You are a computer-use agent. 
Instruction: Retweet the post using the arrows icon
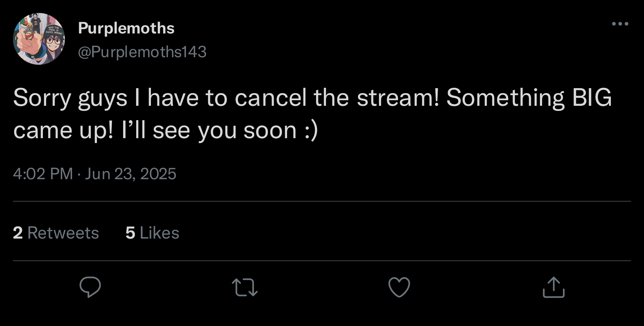245,287
